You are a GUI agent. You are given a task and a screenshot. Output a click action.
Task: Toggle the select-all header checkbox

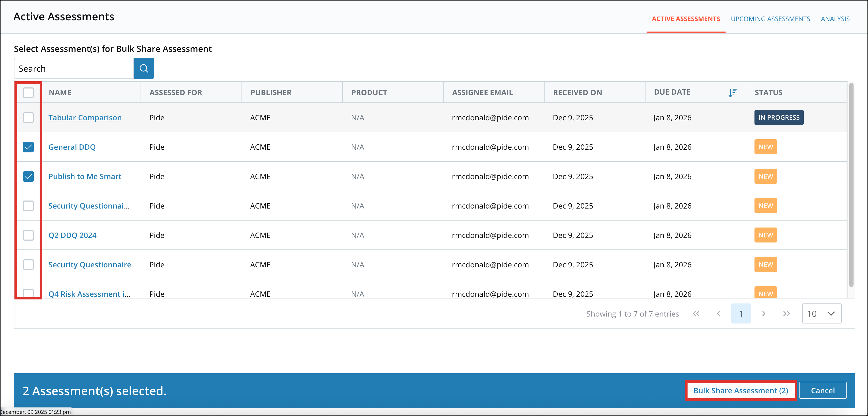point(28,93)
